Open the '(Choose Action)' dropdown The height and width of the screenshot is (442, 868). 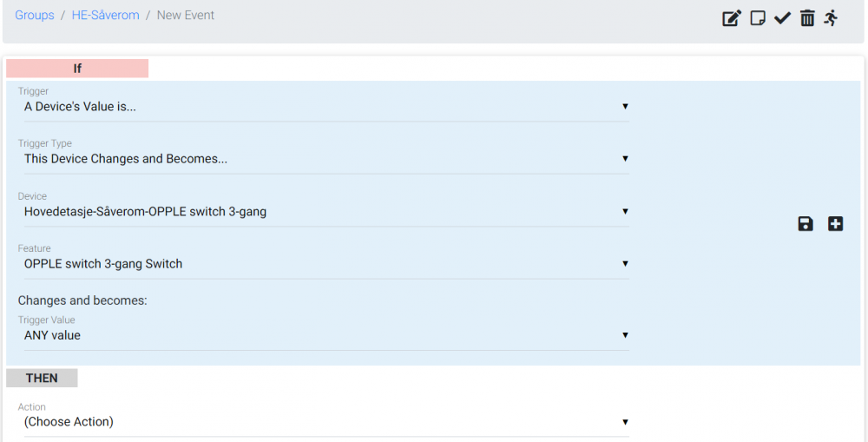[325, 422]
